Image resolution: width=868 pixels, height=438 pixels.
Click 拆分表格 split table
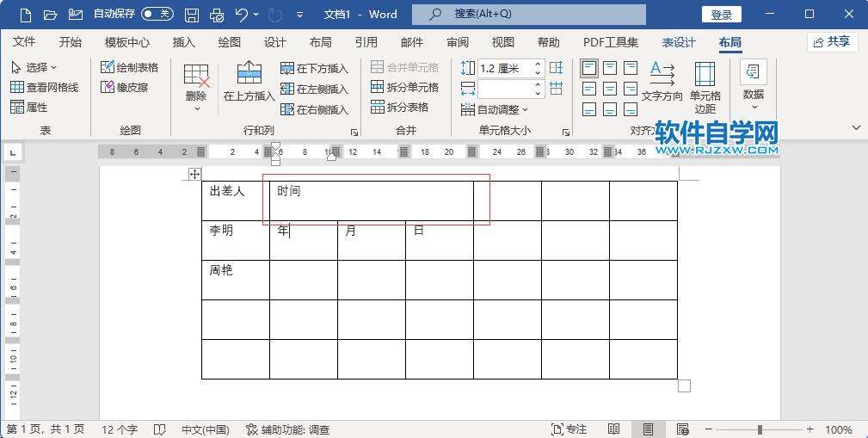click(400, 107)
